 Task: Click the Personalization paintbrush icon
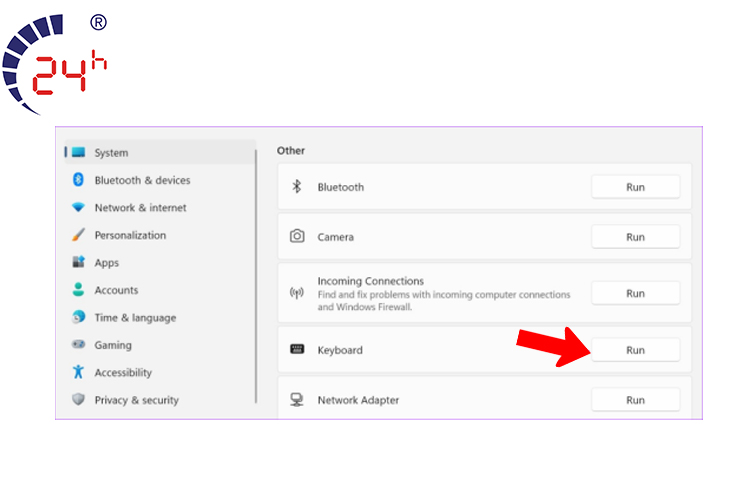pos(78,235)
